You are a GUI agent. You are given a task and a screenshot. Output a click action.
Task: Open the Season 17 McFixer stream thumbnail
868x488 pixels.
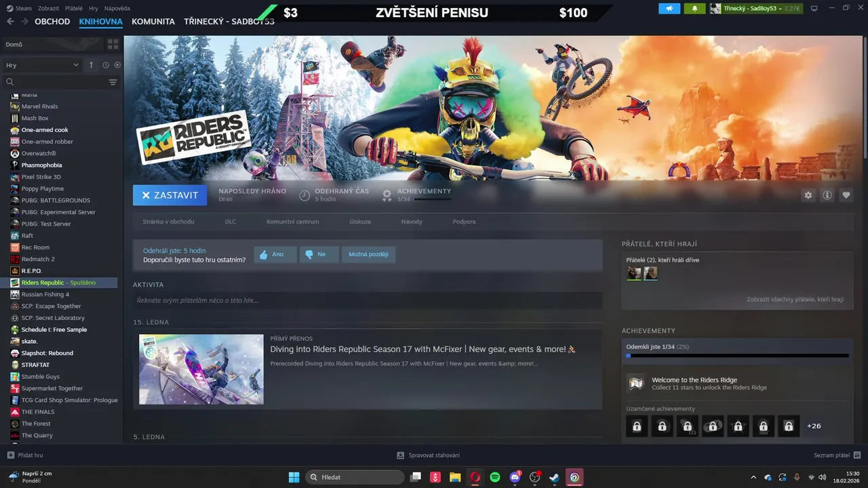(201, 369)
